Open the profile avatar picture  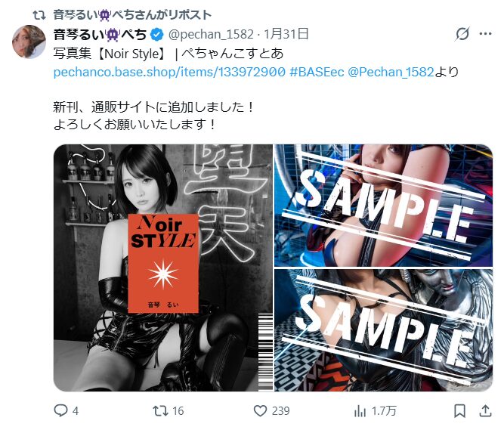pyautogui.click(x=29, y=42)
